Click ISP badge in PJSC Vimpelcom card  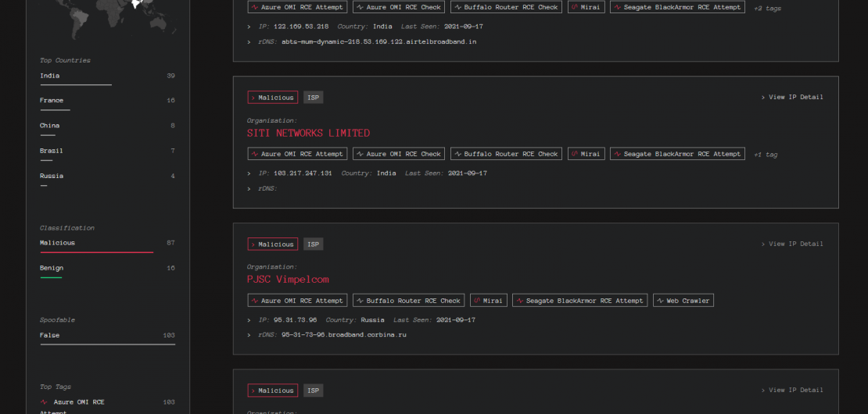pos(313,244)
